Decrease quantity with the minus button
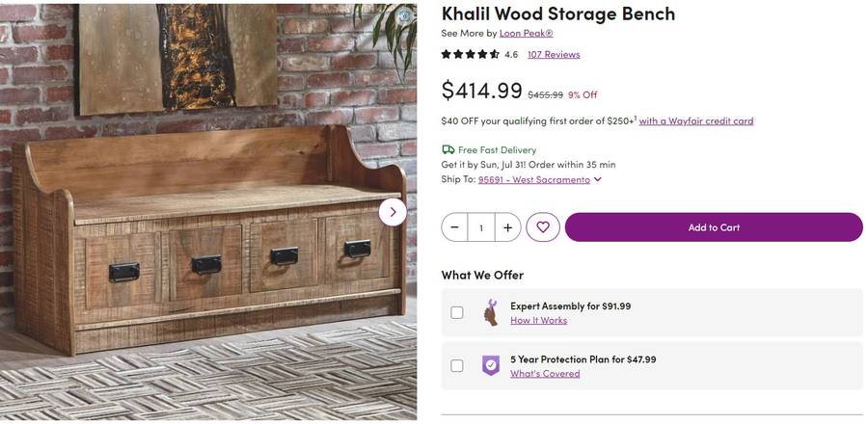Screen dimensions: 868x424 455,227
